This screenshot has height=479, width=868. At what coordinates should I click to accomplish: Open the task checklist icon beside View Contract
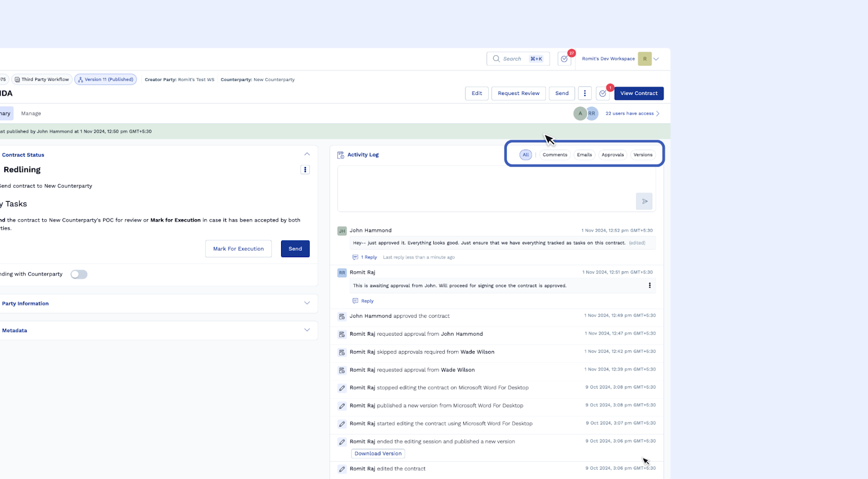click(603, 93)
